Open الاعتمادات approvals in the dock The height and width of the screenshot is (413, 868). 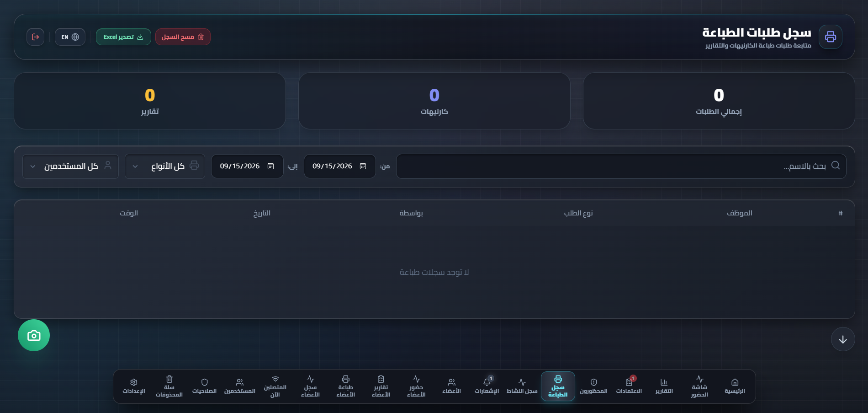pyautogui.click(x=629, y=386)
